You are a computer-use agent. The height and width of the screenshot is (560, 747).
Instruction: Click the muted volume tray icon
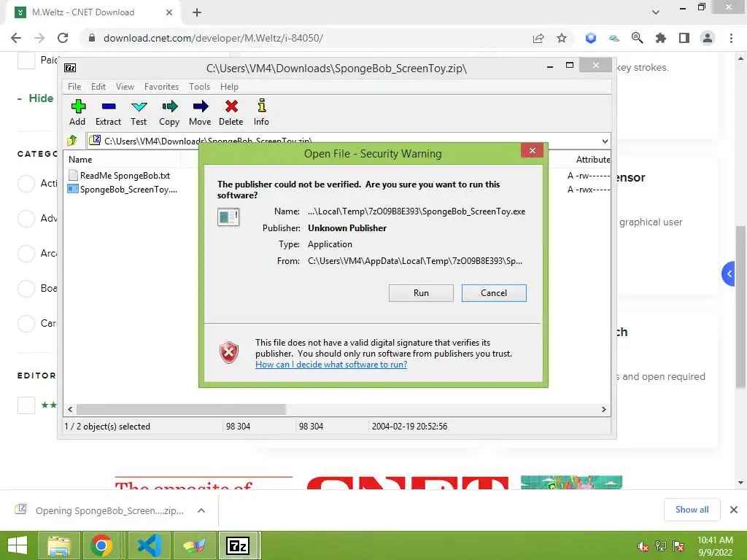tap(643, 546)
